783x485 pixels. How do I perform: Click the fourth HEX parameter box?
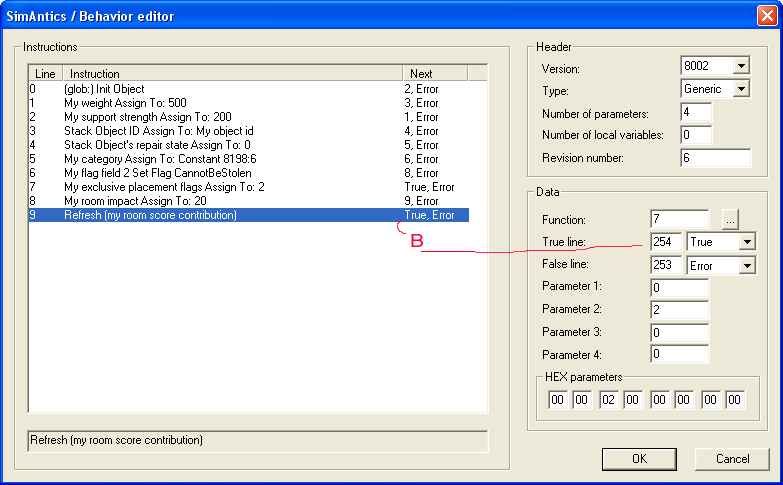(633, 400)
